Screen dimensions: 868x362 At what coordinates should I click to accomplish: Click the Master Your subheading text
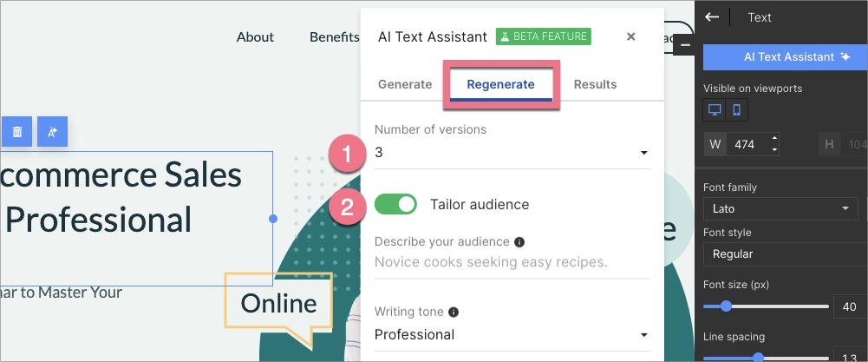61,293
